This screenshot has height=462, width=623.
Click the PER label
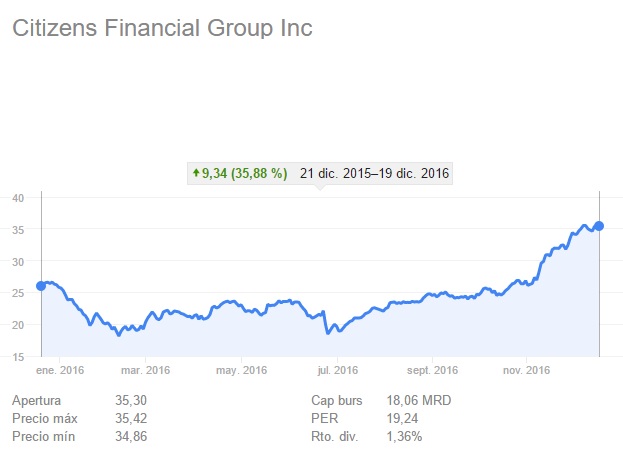coord(325,419)
